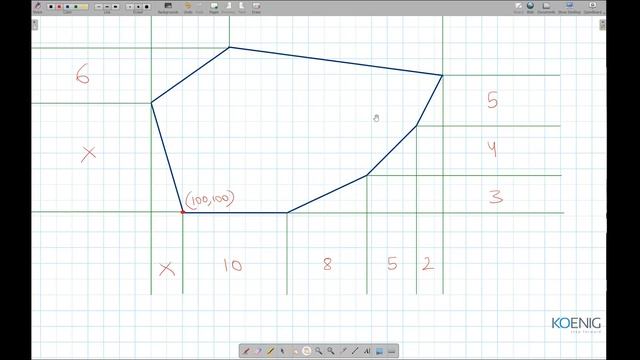The width and height of the screenshot is (640, 360).
Task: Select the arrow Selector tool
Action: pos(282,351)
